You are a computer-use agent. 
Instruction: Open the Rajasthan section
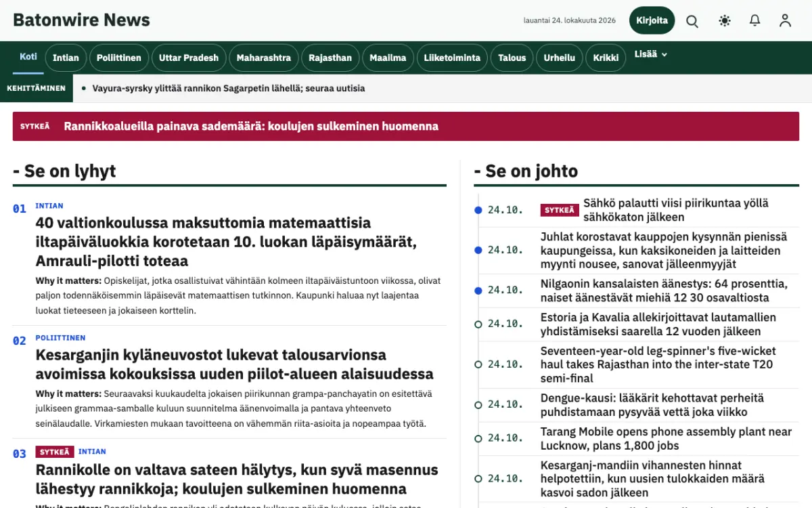(330, 58)
